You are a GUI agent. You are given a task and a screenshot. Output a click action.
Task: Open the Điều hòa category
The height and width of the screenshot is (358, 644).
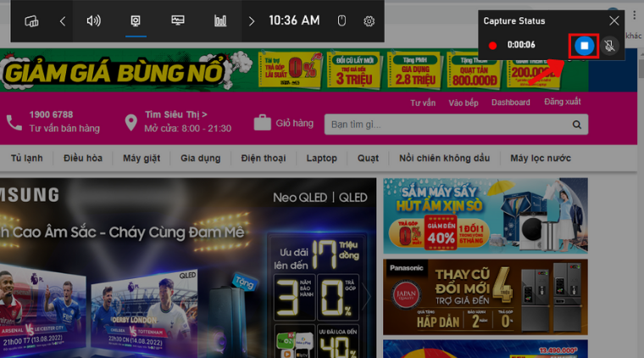click(83, 159)
